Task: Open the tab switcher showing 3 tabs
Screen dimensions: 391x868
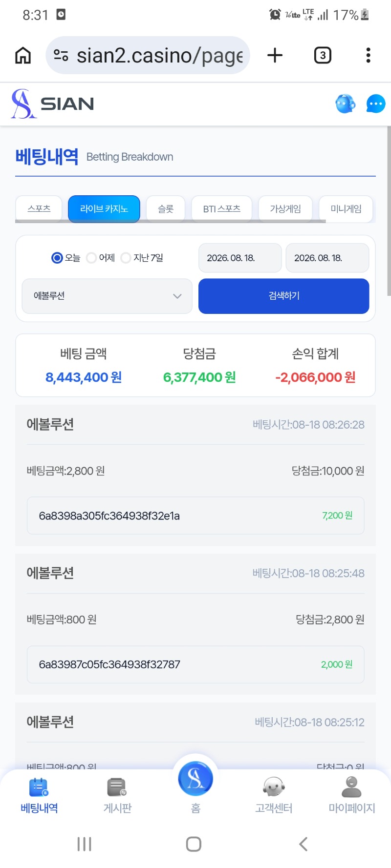Action: coord(323,55)
